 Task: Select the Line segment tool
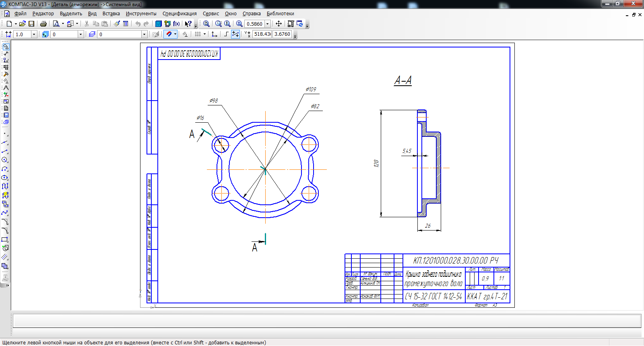point(5,151)
